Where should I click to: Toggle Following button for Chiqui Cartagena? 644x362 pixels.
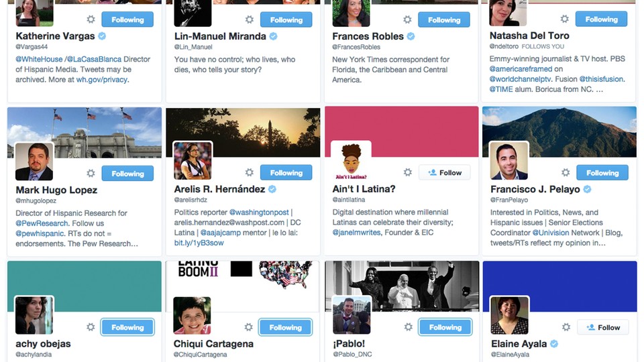(x=286, y=327)
